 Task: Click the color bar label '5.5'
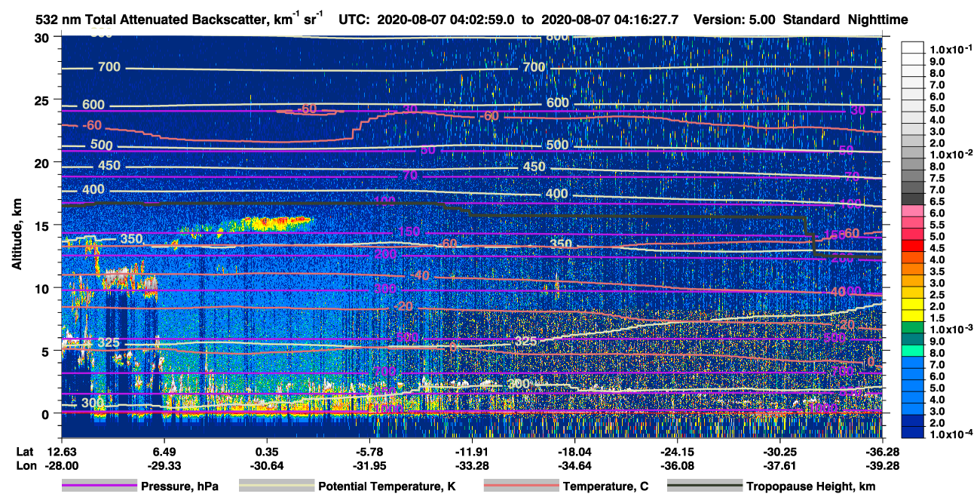pyautogui.click(x=939, y=225)
